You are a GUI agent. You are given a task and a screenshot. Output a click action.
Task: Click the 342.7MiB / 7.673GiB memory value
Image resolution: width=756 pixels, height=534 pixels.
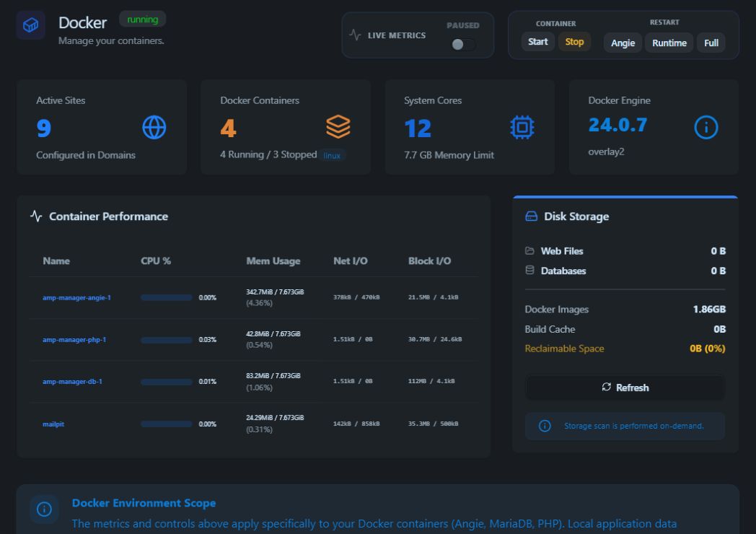[x=275, y=292]
